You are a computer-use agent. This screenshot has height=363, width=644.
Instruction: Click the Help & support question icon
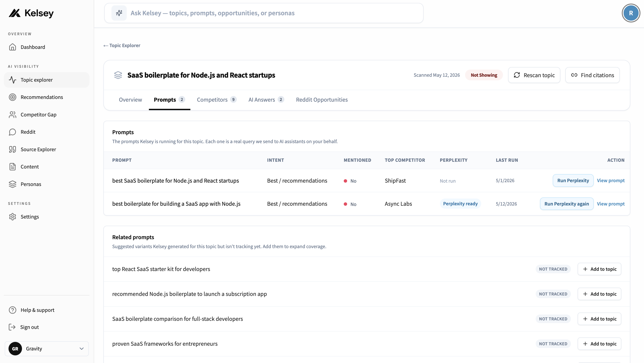(13, 310)
